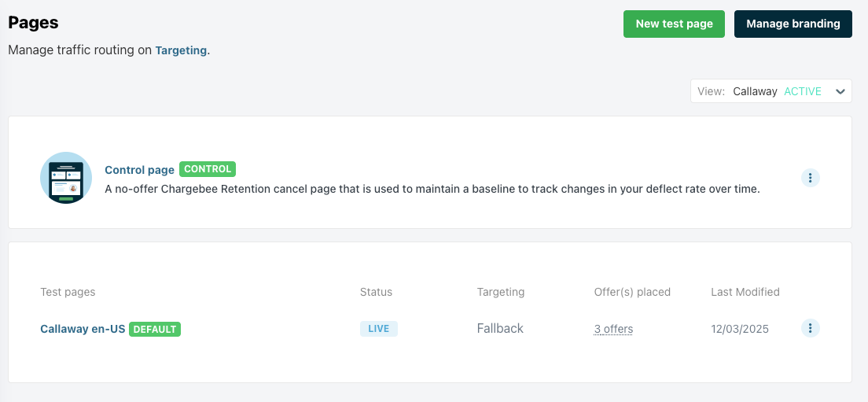Click the green CONTROL badge
Viewport: 868px width, 402px height.
(208, 169)
